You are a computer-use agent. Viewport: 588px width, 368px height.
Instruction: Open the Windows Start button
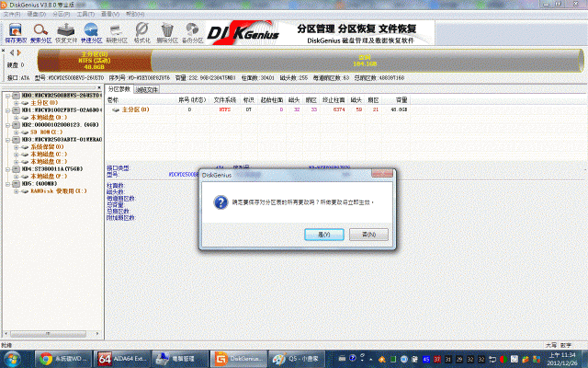[12, 359]
